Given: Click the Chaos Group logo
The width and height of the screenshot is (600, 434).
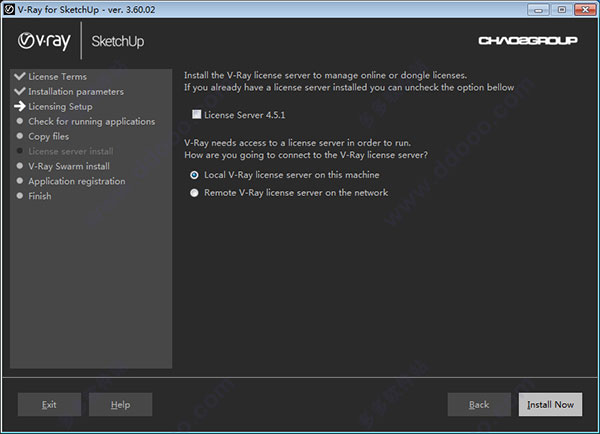Looking at the screenshot, I should tap(528, 41).
